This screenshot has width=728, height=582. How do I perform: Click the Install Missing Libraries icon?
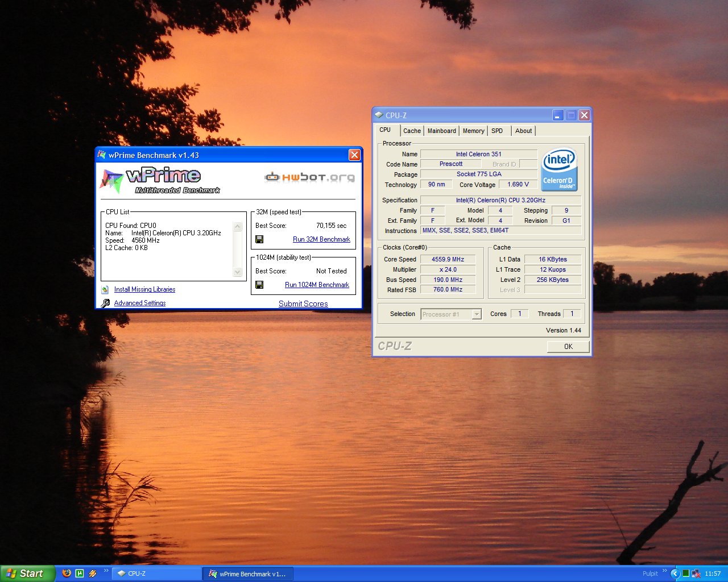tap(105, 290)
